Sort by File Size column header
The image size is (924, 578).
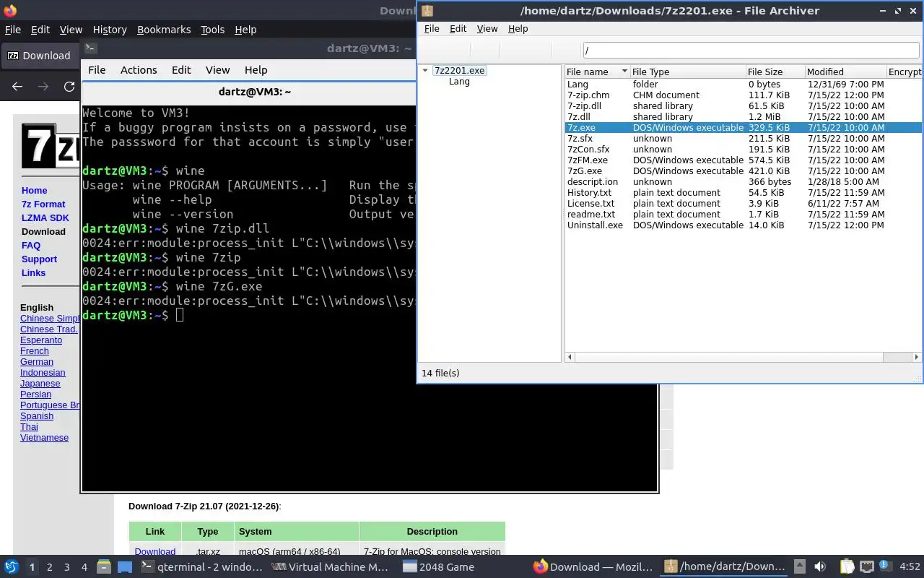(x=775, y=72)
